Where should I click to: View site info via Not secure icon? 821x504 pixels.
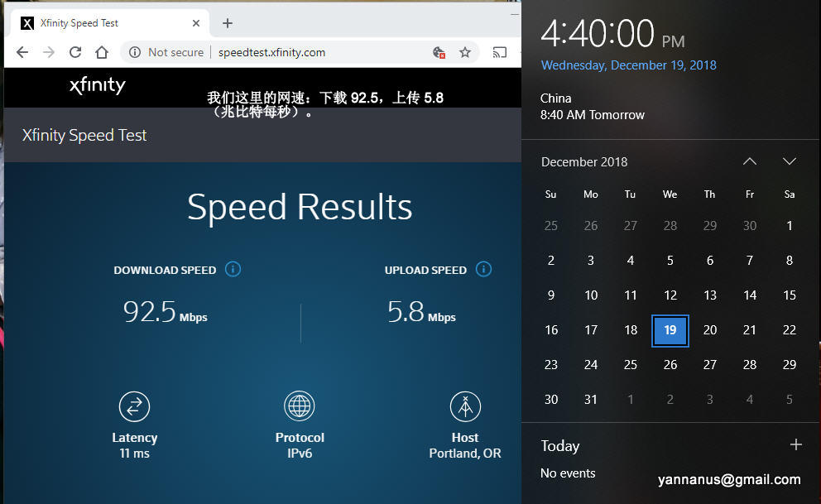[x=135, y=52]
